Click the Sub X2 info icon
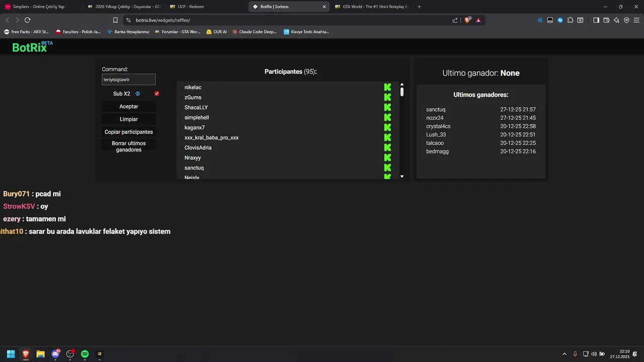This screenshot has width=644, height=362. [x=138, y=94]
